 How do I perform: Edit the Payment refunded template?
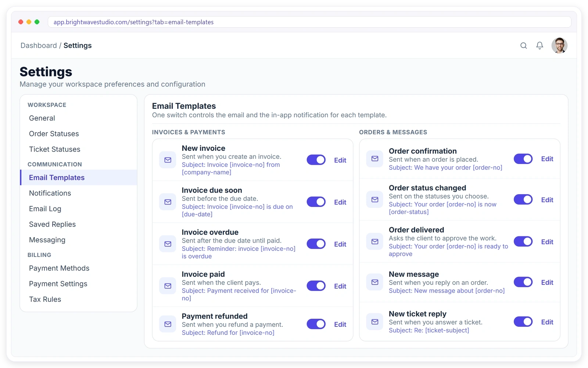tap(340, 324)
